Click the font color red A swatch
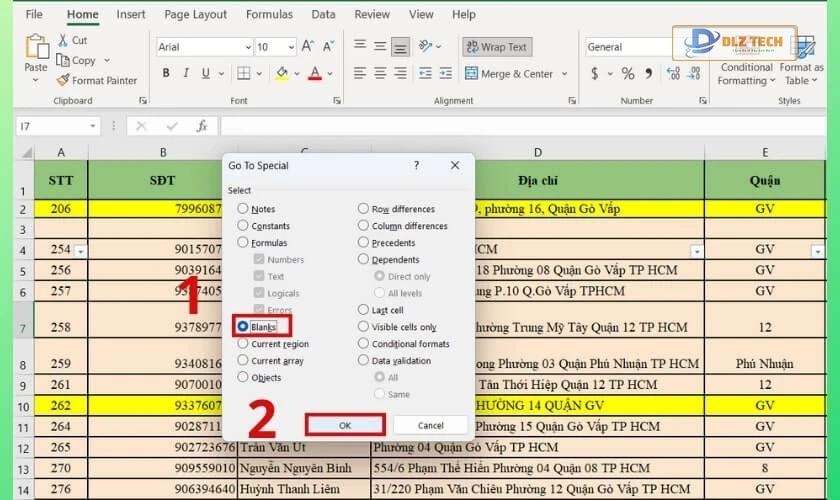Viewport: 840px width, 500px height. 315,73
